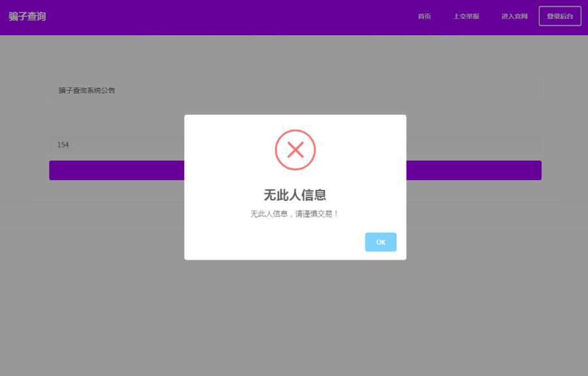Open the 进入官网 nav link

tap(514, 16)
